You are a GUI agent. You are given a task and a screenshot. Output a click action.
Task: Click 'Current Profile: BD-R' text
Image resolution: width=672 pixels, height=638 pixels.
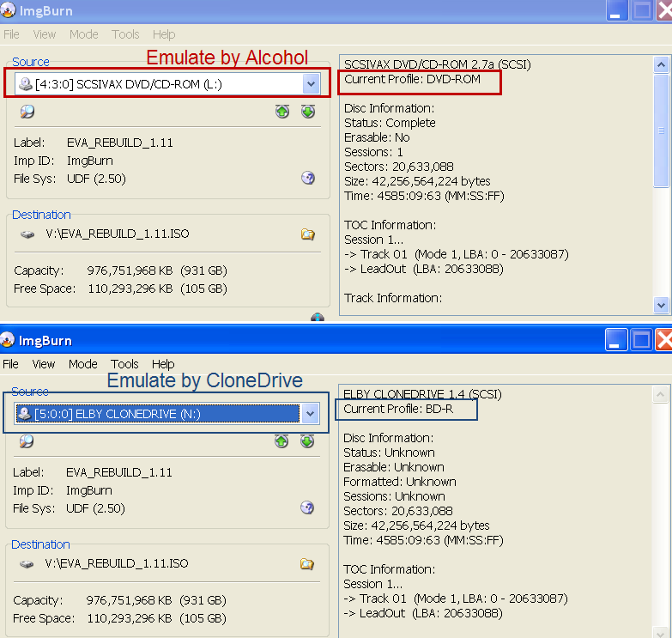[398, 409]
